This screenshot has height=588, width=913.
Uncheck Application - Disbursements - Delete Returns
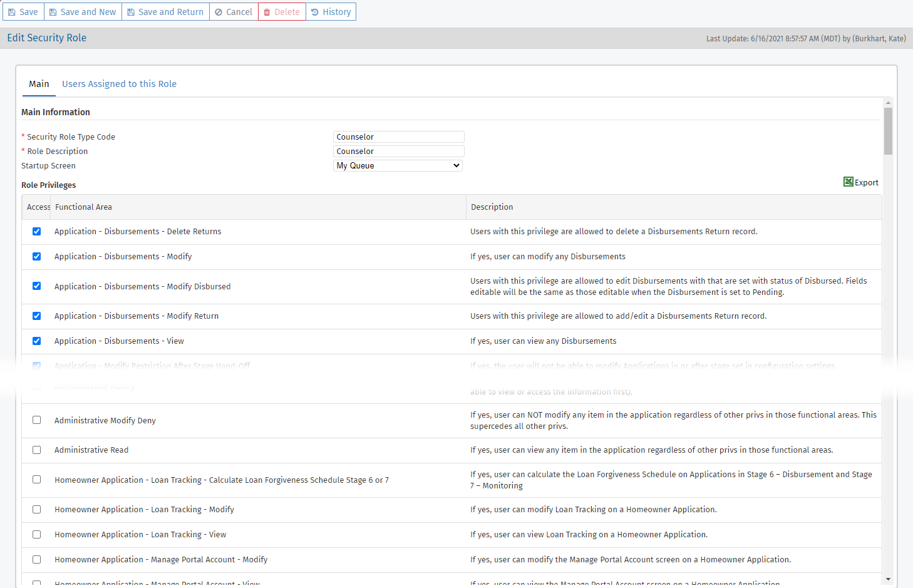[x=36, y=231]
